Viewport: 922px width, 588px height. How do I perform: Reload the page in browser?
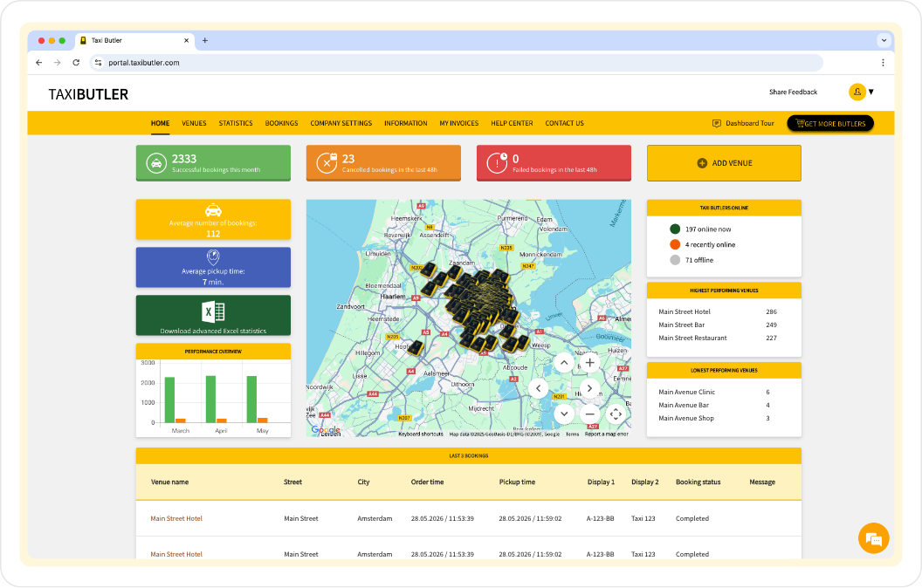76,63
